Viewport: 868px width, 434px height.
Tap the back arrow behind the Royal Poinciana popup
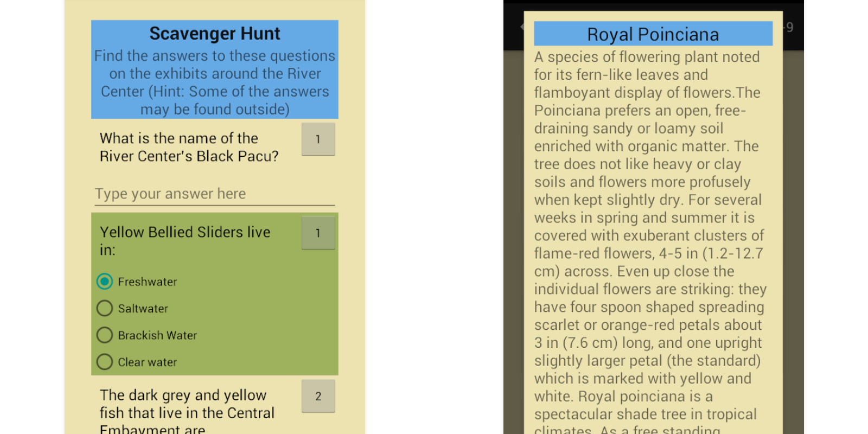click(521, 27)
